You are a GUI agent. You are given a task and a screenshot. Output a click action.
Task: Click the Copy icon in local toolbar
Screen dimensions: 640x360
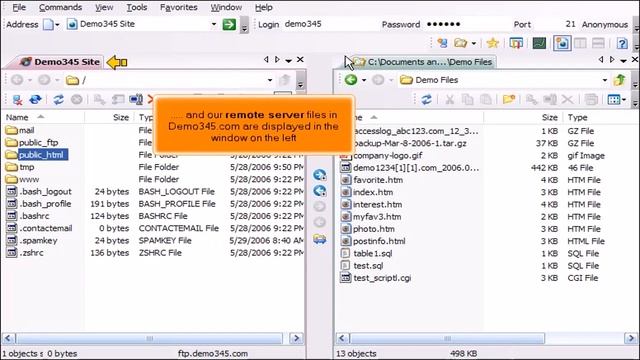[x=467, y=99]
